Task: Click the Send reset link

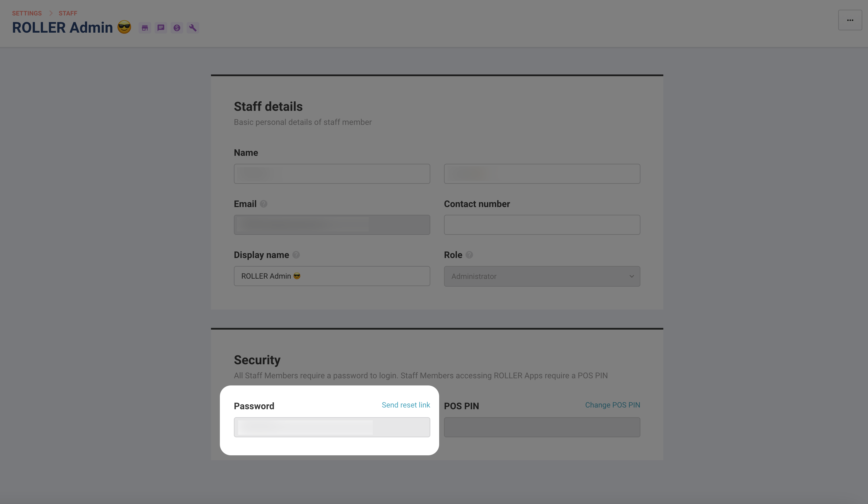Action: (406, 405)
